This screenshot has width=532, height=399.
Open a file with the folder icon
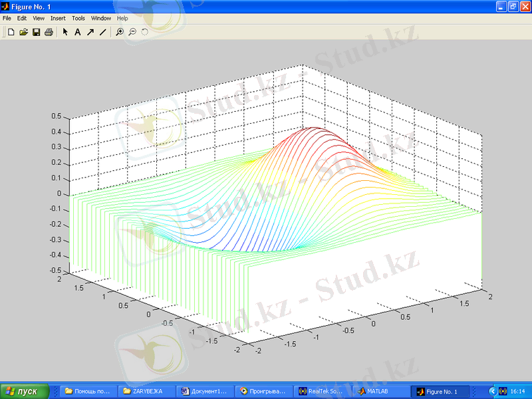click(x=23, y=32)
